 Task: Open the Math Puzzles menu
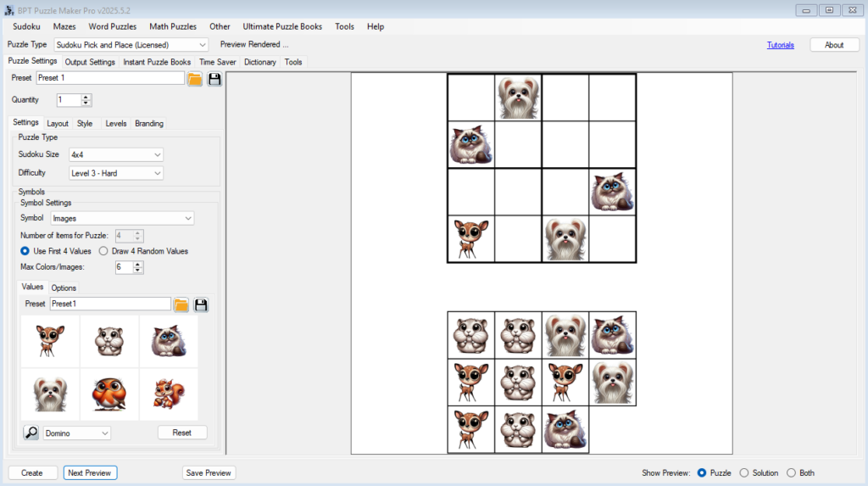tap(172, 26)
